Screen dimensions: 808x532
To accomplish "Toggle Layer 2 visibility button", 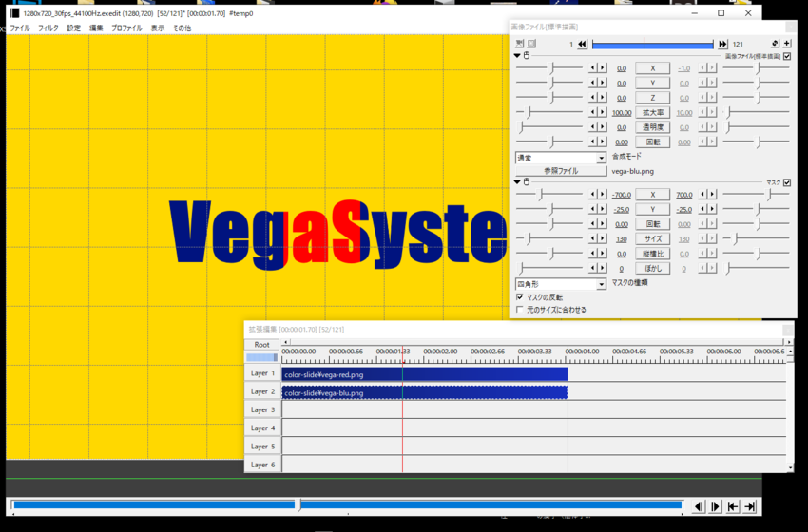I will pyautogui.click(x=261, y=391).
